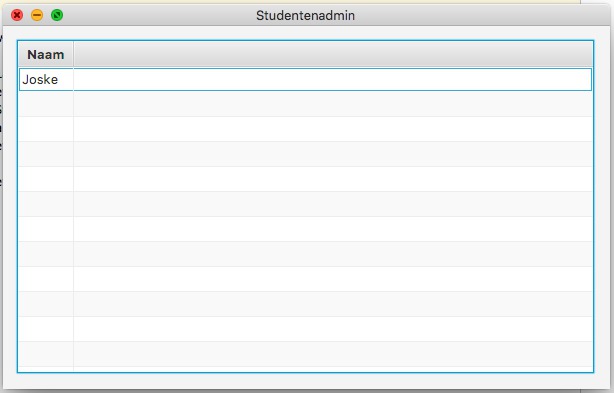
Task: Select the second empty row below Joske
Action: click(305, 129)
